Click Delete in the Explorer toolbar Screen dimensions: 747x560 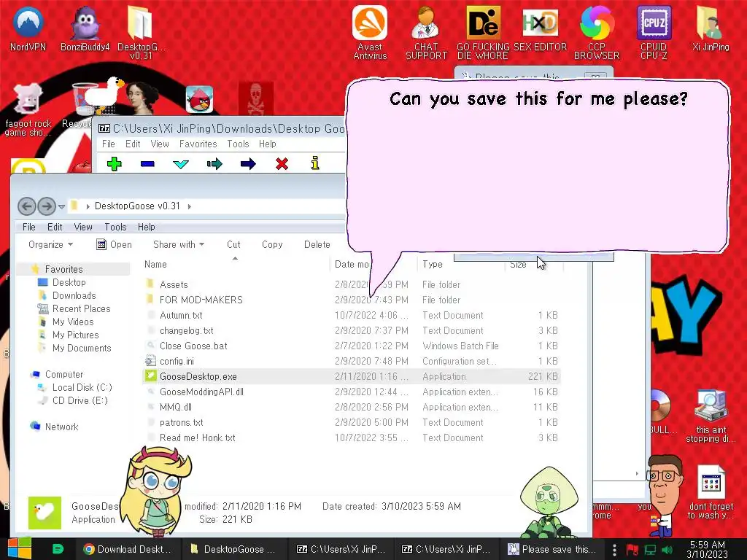tap(317, 244)
